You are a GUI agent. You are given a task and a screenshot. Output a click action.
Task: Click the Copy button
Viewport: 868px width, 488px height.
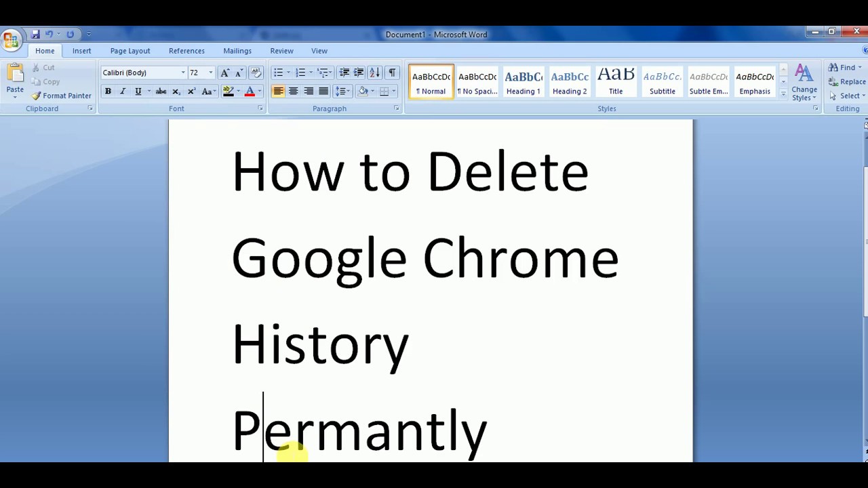tap(45, 81)
